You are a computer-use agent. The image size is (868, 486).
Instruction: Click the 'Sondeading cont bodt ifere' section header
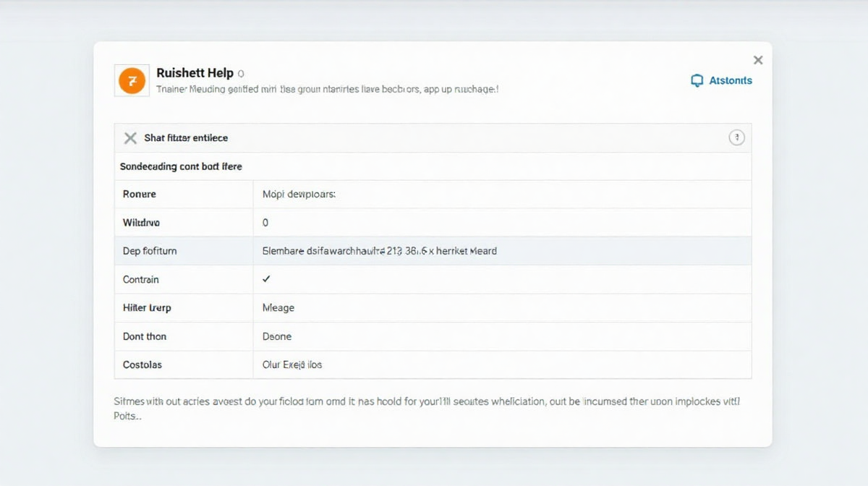tap(181, 166)
